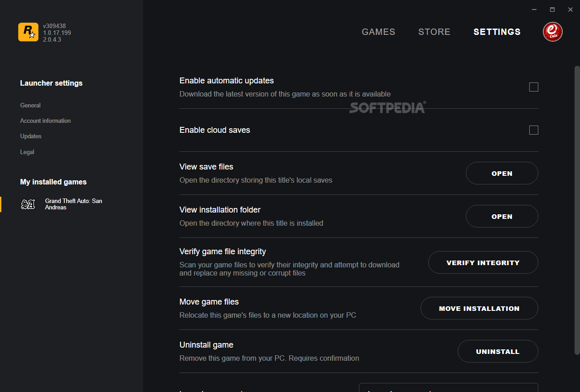The height and width of the screenshot is (392, 580).
Task: Click the 'My installed games' heading
Action: pos(53,182)
